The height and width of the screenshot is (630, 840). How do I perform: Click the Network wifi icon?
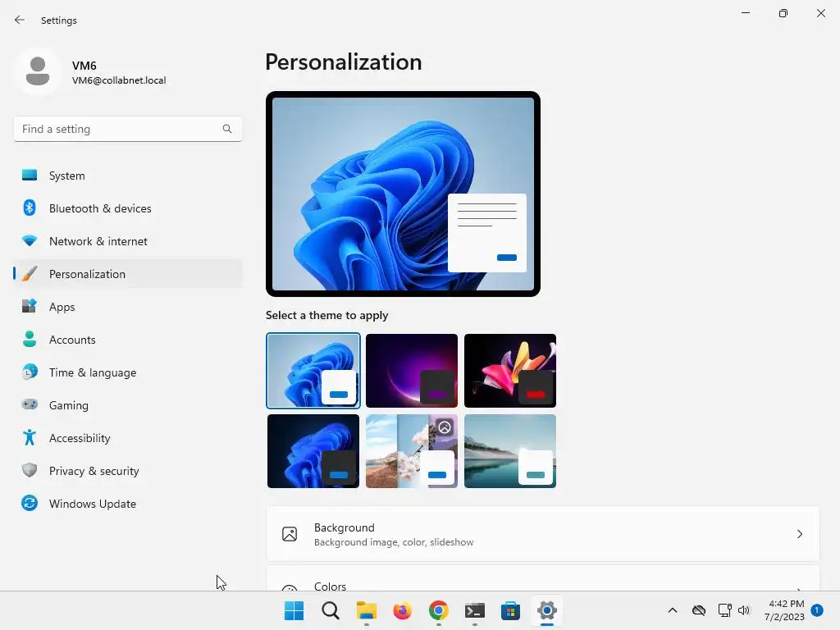tap(30, 241)
